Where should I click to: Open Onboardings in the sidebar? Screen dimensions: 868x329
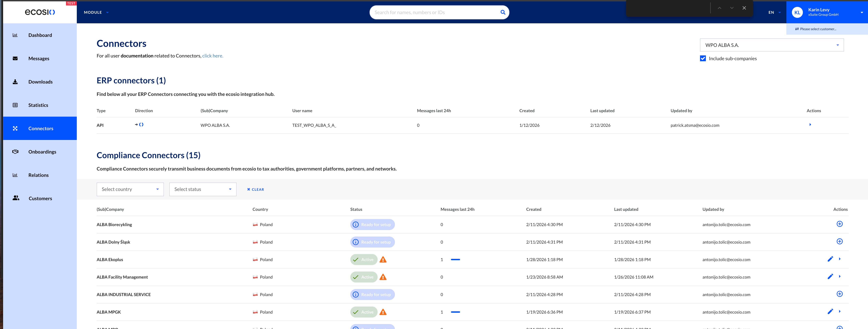click(x=40, y=152)
